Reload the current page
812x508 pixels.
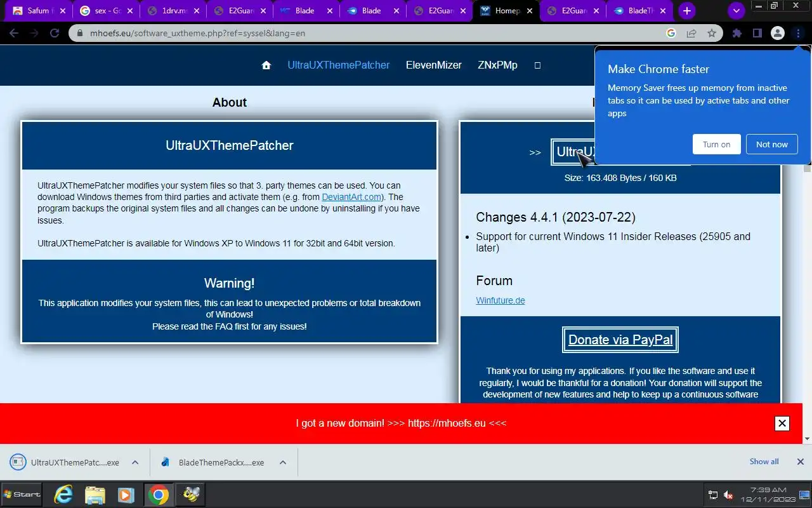click(x=55, y=33)
